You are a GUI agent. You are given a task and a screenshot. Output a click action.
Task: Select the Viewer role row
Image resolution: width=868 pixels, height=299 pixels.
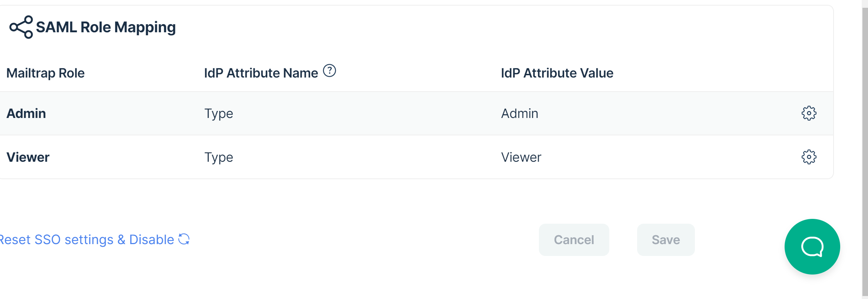point(417,157)
